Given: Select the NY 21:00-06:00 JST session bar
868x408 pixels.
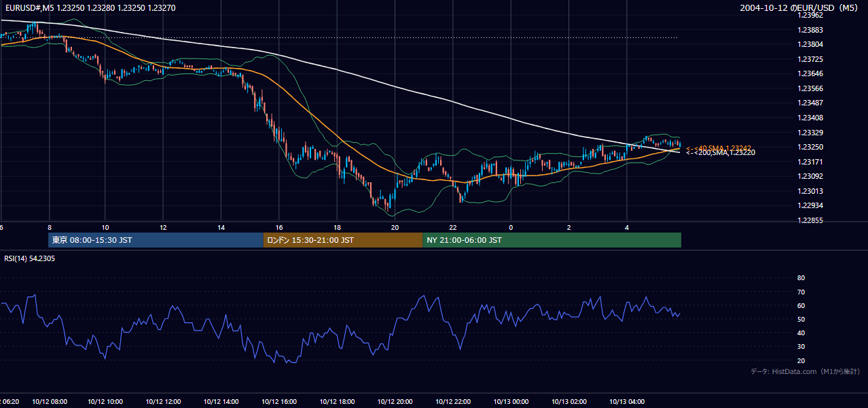Looking at the screenshot, I should (551, 240).
